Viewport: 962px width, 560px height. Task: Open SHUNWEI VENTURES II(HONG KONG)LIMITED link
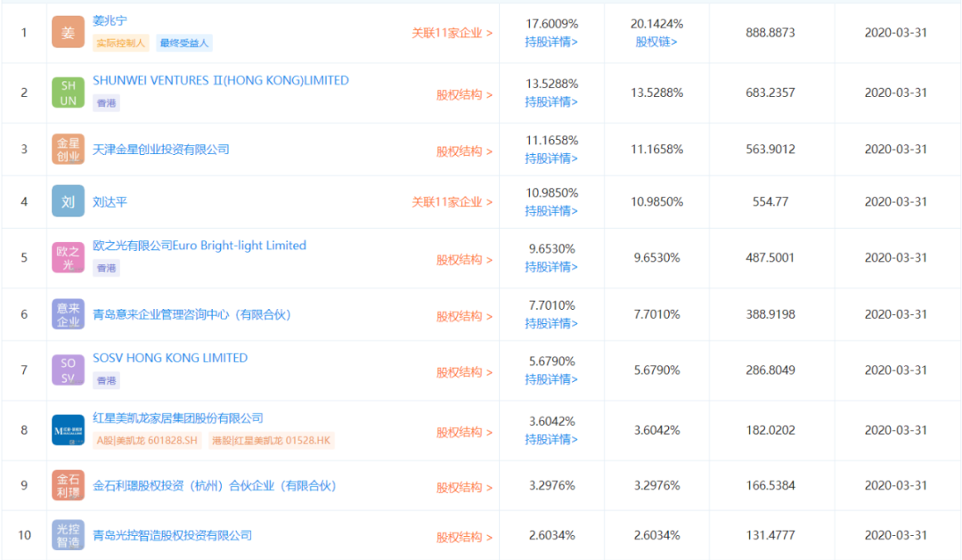point(221,80)
